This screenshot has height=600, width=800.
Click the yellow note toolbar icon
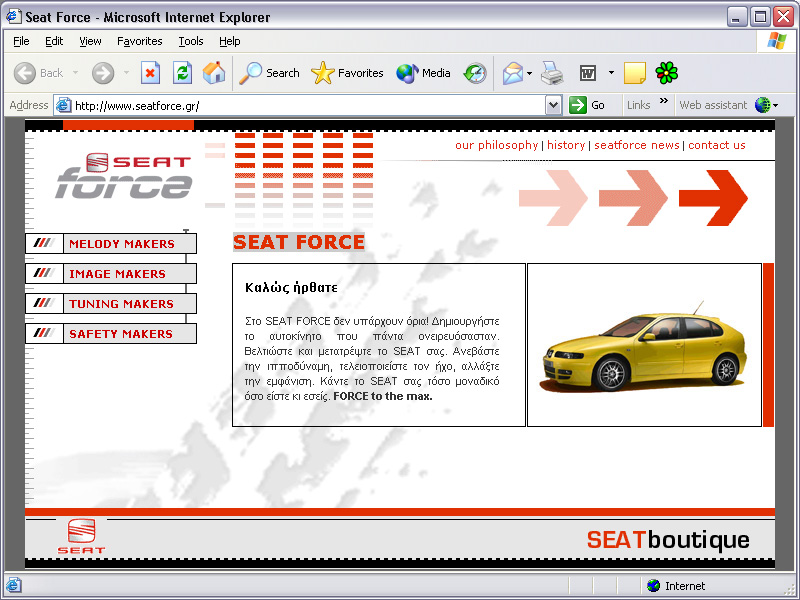coord(635,73)
